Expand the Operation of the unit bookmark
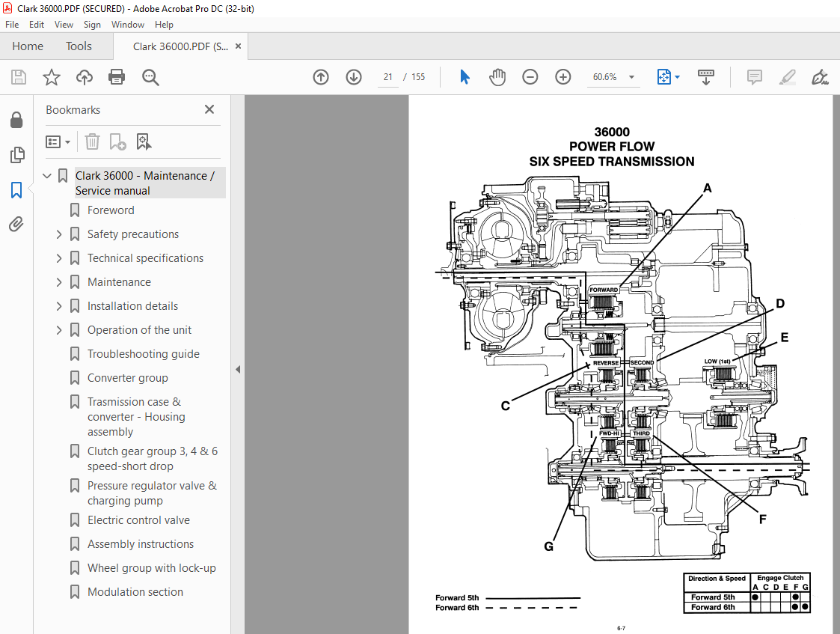The width and height of the screenshot is (840, 634). coord(59,330)
